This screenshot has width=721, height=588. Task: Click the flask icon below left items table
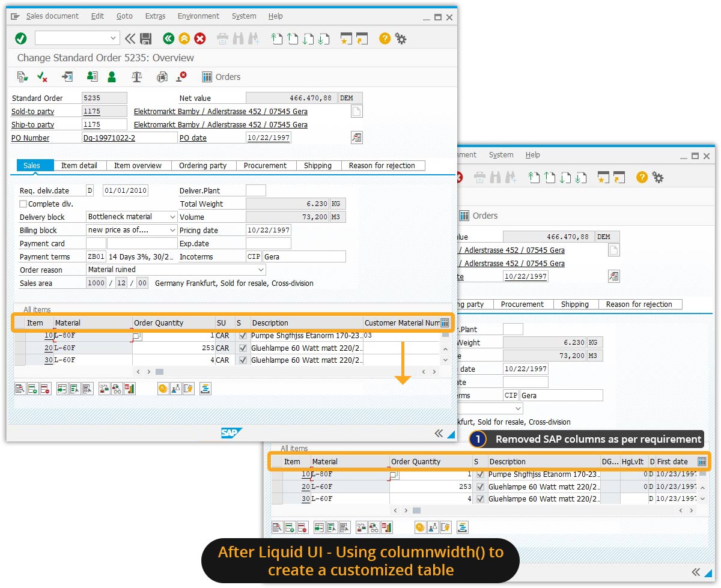pyautogui.click(x=176, y=389)
